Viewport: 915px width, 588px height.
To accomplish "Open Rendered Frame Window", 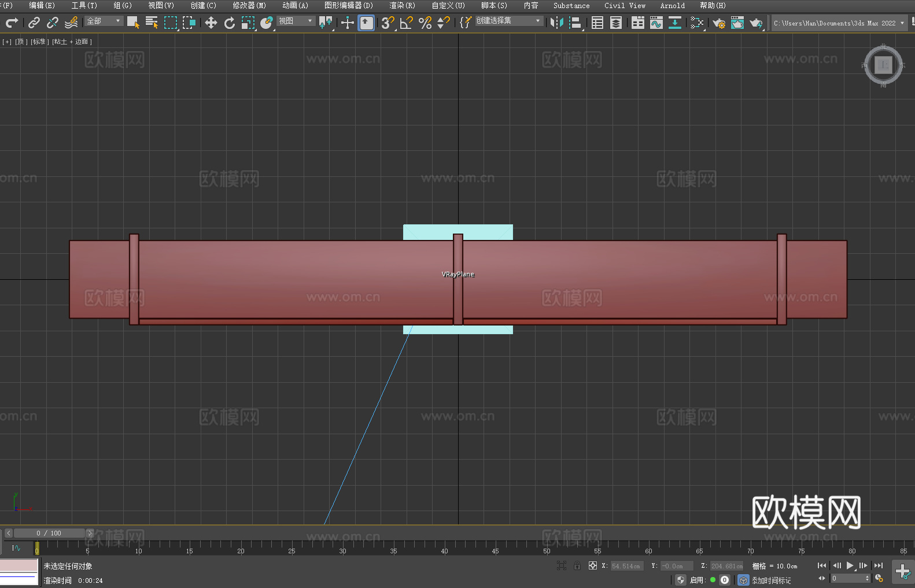I will pyautogui.click(x=737, y=23).
